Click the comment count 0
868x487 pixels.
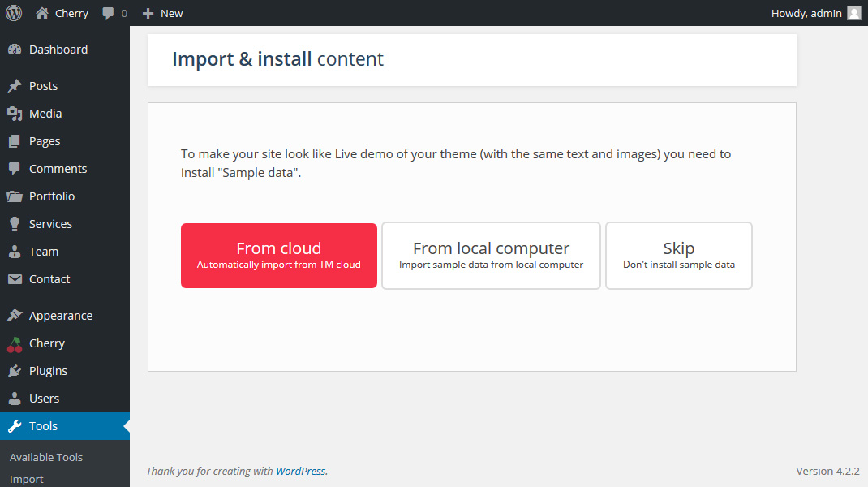point(125,13)
